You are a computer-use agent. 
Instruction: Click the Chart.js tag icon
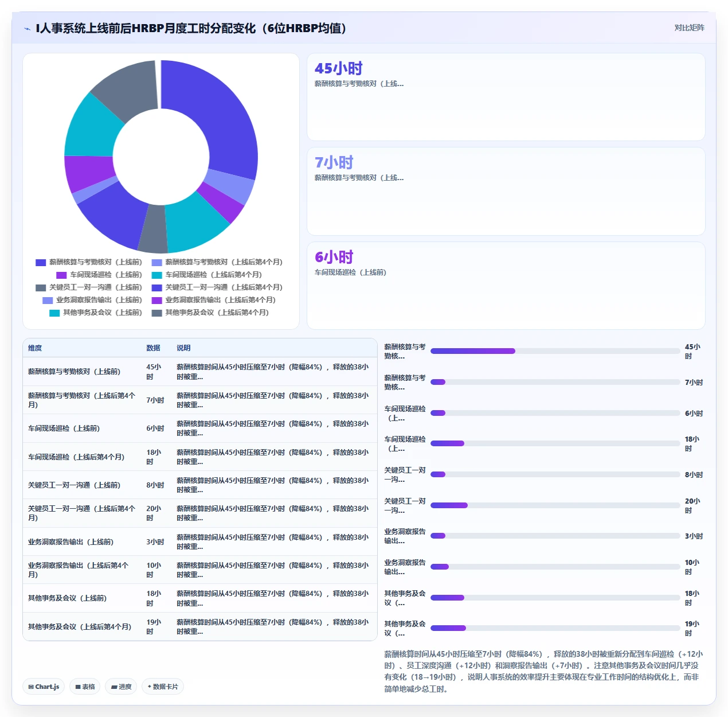click(x=31, y=687)
